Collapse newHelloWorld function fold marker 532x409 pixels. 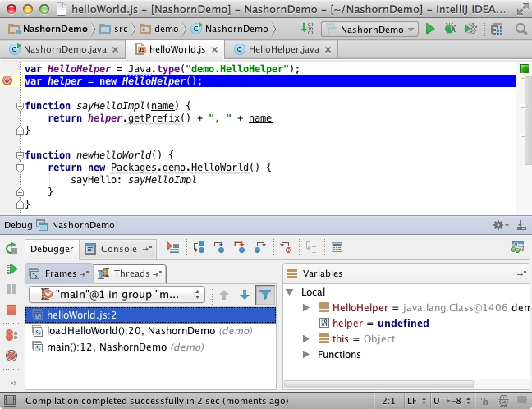tap(20, 155)
